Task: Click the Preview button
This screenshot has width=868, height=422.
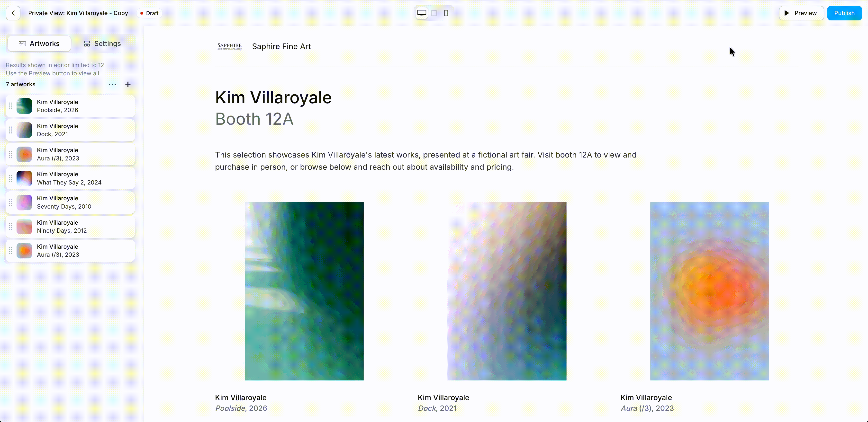Action: [801, 13]
